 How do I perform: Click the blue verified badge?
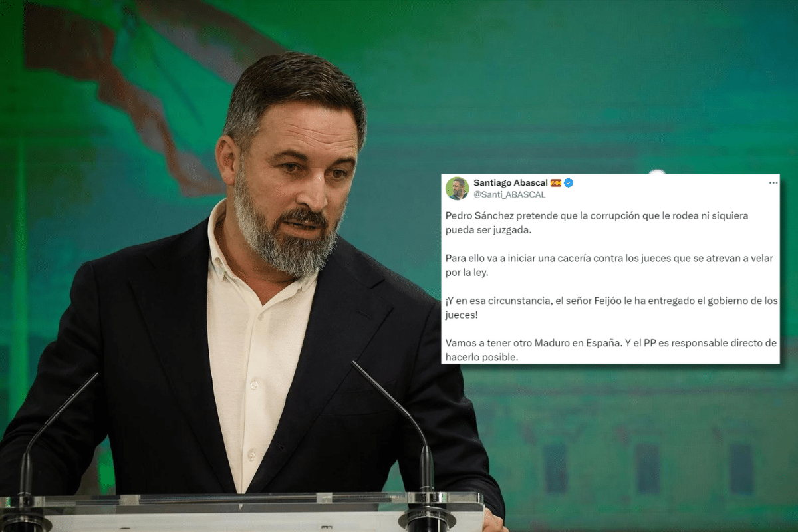pos(569,182)
